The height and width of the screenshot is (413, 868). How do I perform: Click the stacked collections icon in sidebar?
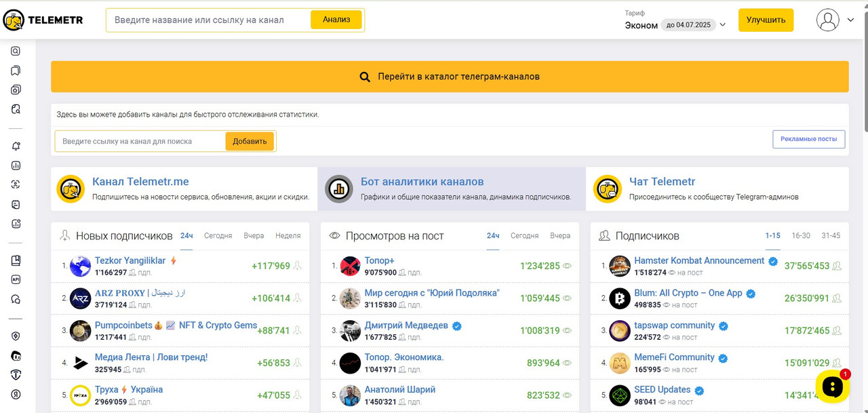[16, 90]
